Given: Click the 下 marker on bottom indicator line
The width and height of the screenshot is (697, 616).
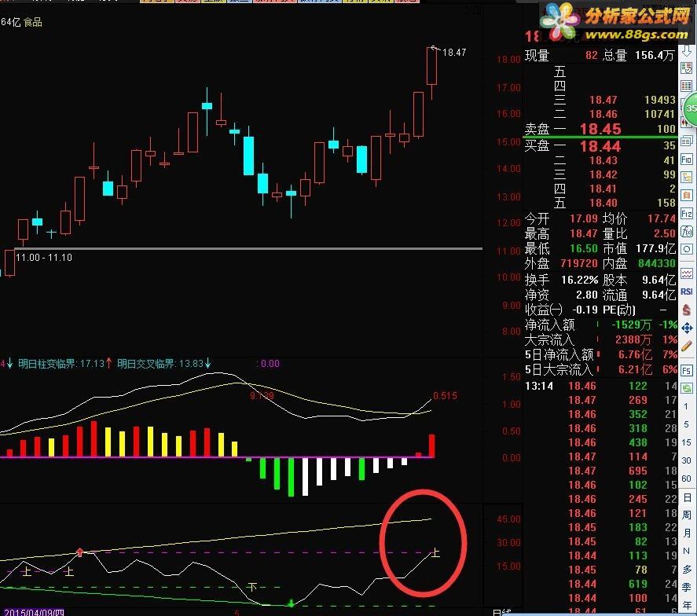Looking at the screenshot, I should click(252, 587).
